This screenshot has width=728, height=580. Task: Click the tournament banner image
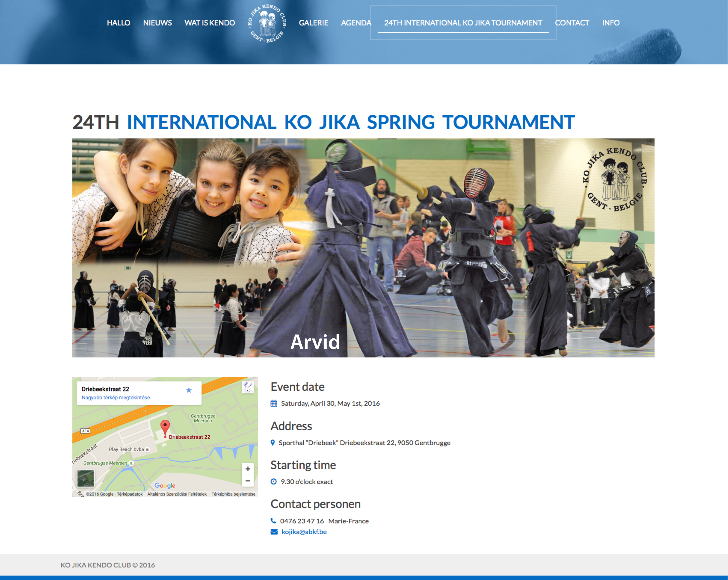click(363, 248)
